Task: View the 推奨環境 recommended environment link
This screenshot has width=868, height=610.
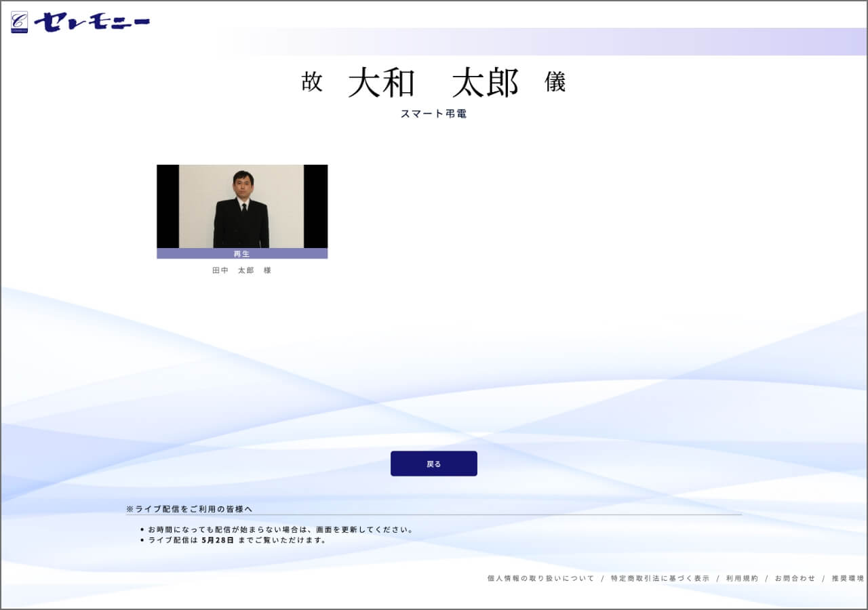Action: 848,579
